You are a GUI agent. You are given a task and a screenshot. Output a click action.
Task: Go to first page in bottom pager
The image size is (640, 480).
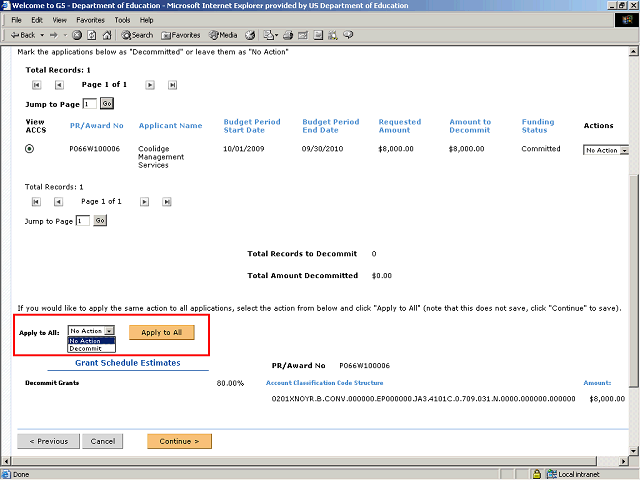(x=36, y=202)
